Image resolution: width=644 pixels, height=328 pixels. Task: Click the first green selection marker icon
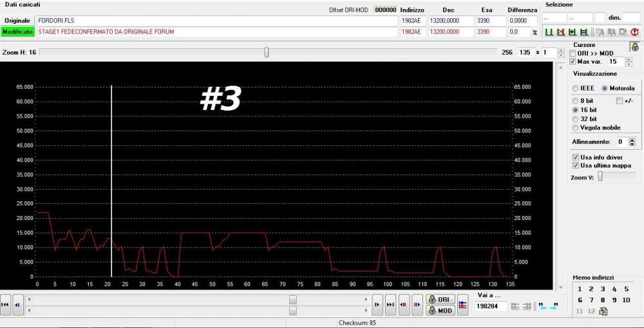pos(549,32)
